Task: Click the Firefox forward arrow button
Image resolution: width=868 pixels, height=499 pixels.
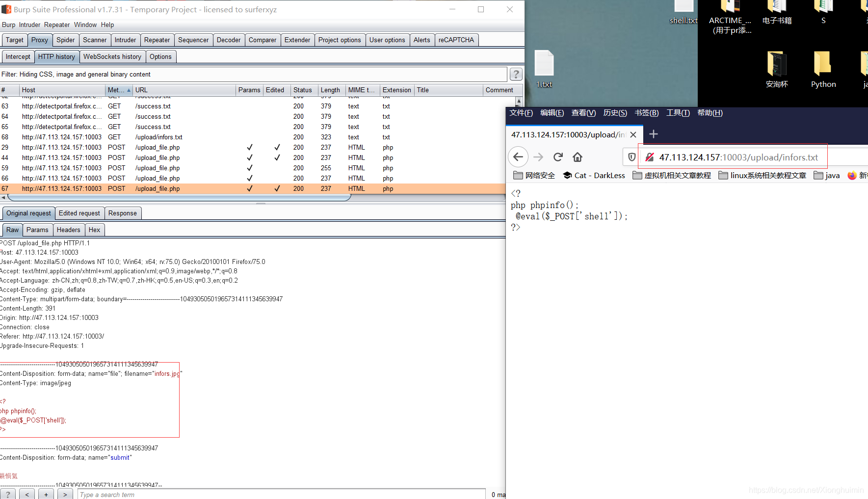Action: [538, 157]
